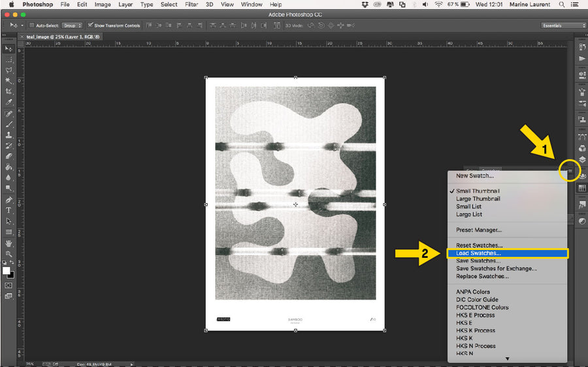Select the Move tool in the toolbar
The width and height of the screenshot is (588, 367).
[8, 49]
